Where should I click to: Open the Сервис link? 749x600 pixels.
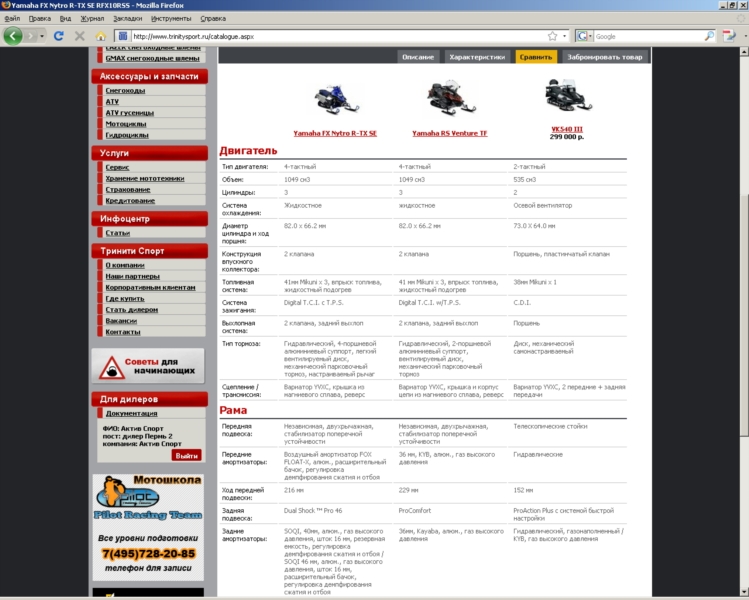pyautogui.click(x=117, y=167)
